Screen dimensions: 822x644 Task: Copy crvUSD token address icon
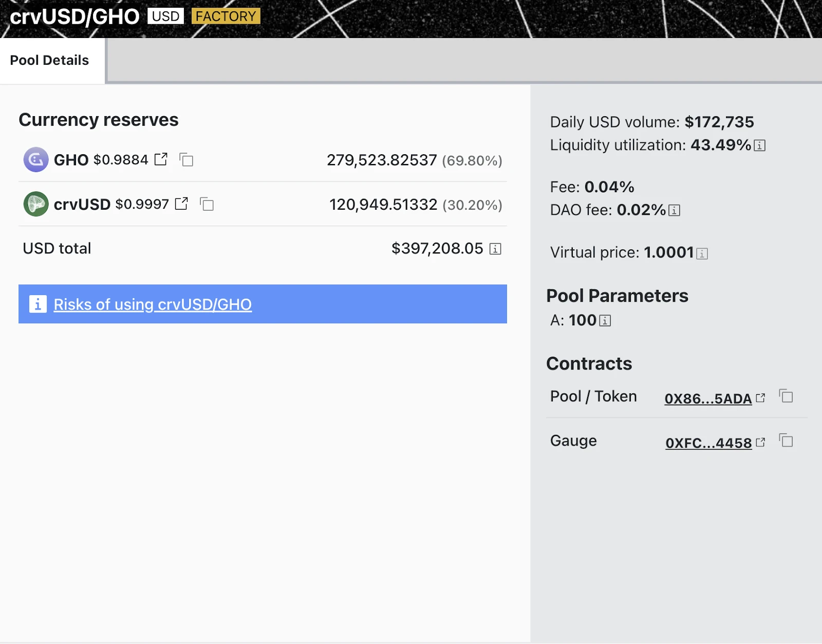pos(207,204)
